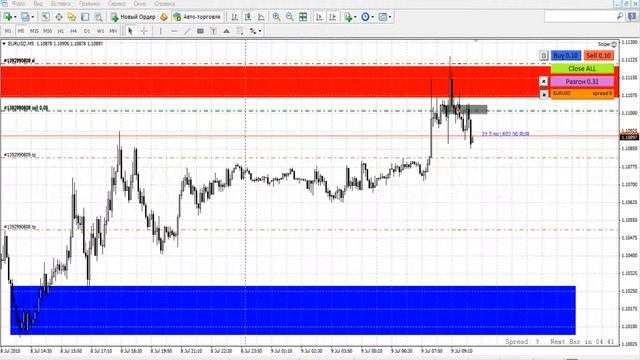Pick the vertical line drawing tool
The height and width of the screenshot is (360, 640).
click(161, 31)
